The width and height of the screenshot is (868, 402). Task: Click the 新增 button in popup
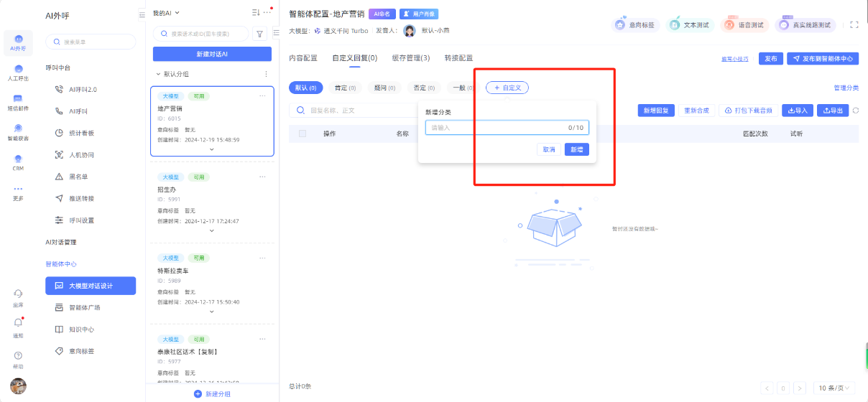[x=576, y=149]
